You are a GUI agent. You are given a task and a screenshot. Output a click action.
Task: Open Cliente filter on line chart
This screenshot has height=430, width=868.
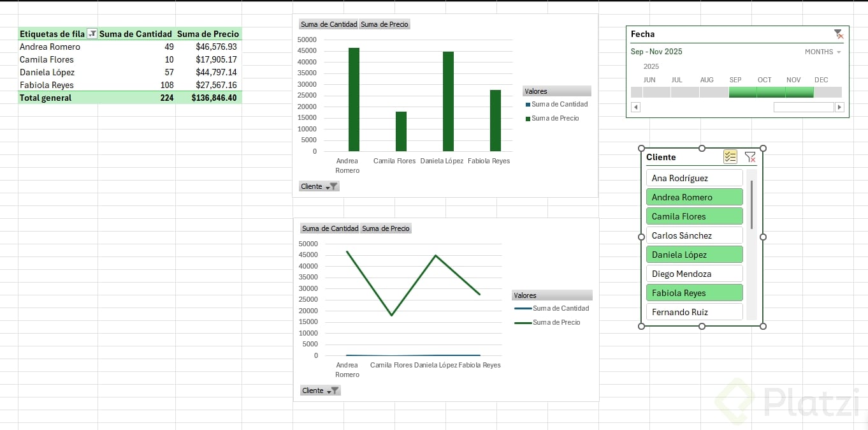pyautogui.click(x=320, y=390)
